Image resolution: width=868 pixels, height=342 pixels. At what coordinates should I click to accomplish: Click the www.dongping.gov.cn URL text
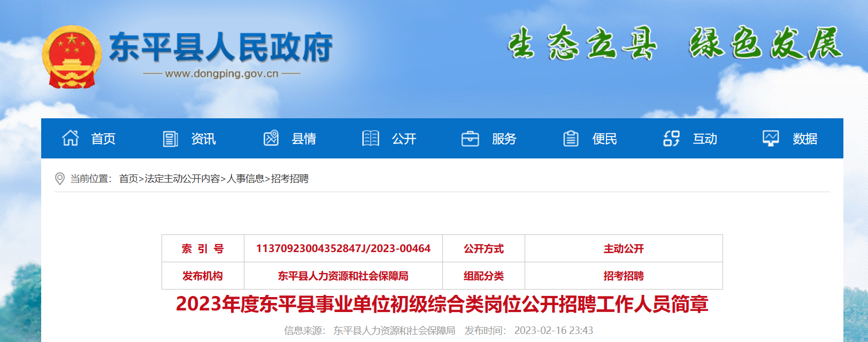(x=222, y=74)
